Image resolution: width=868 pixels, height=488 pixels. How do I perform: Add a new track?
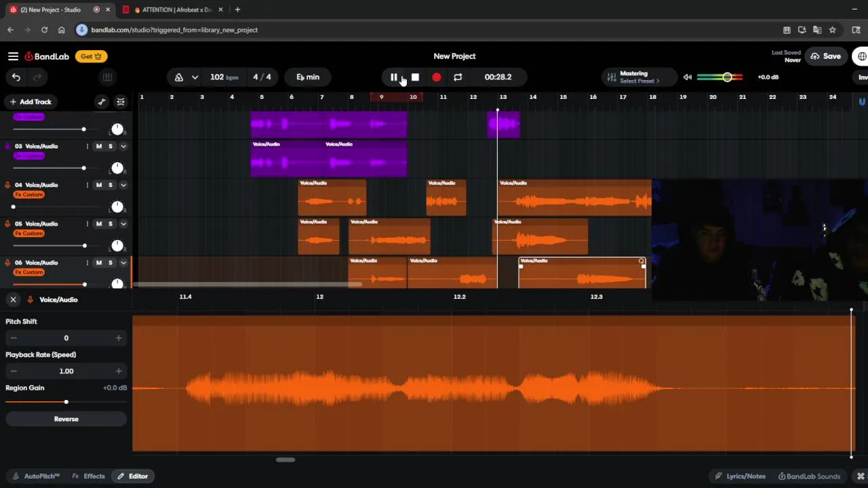click(x=31, y=102)
